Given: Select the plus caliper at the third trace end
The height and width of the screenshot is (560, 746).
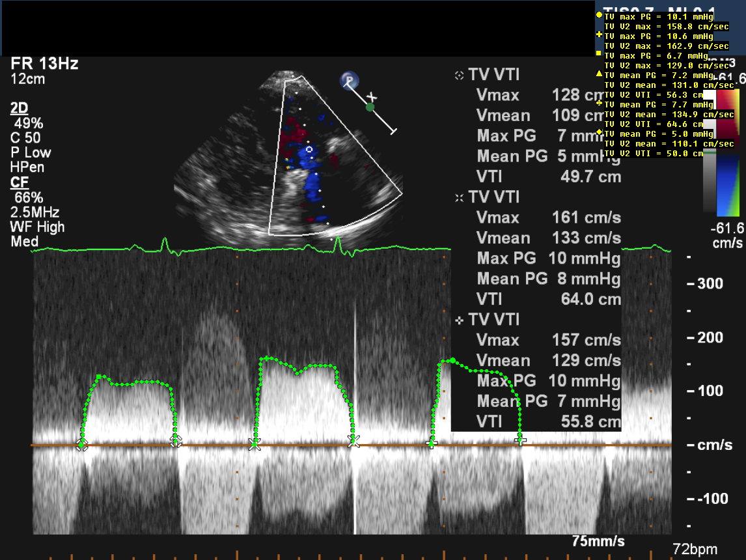Looking at the screenshot, I should 519,441.
